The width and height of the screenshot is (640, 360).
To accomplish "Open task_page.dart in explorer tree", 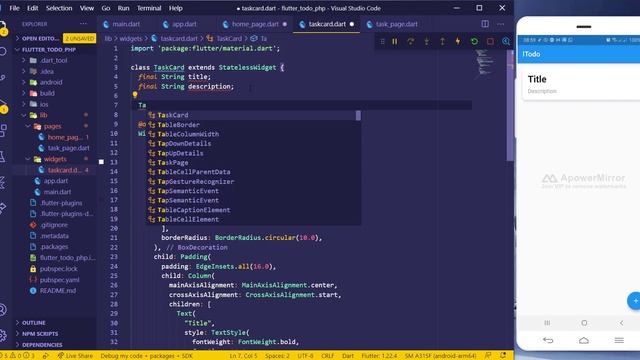I will coord(68,148).
